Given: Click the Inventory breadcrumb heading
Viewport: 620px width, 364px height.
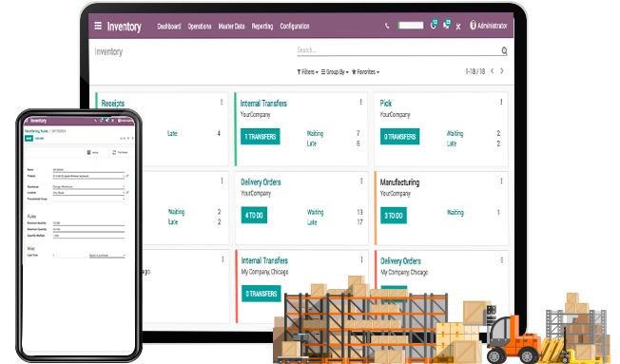Looking at the screenshot, I should tap(108, 51).
